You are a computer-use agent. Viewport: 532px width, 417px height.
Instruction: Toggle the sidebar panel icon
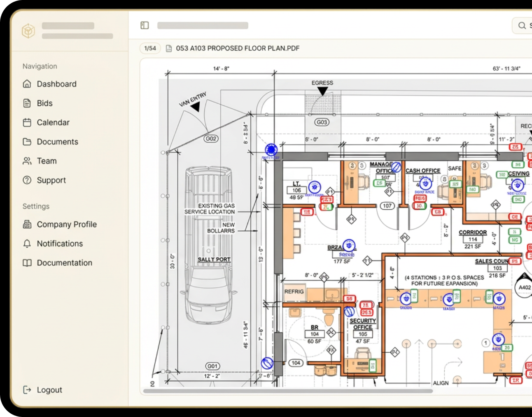(x=145, y=26)
